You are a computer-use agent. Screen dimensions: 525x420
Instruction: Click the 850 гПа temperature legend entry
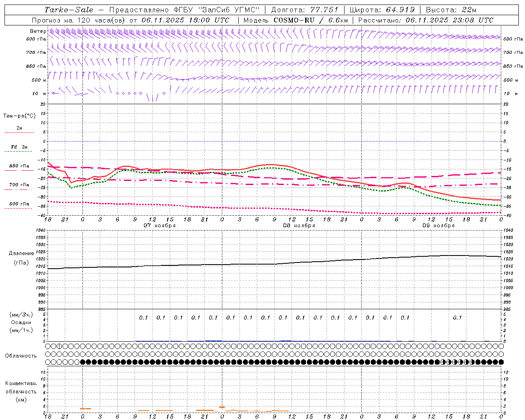(x=19, y=166)
